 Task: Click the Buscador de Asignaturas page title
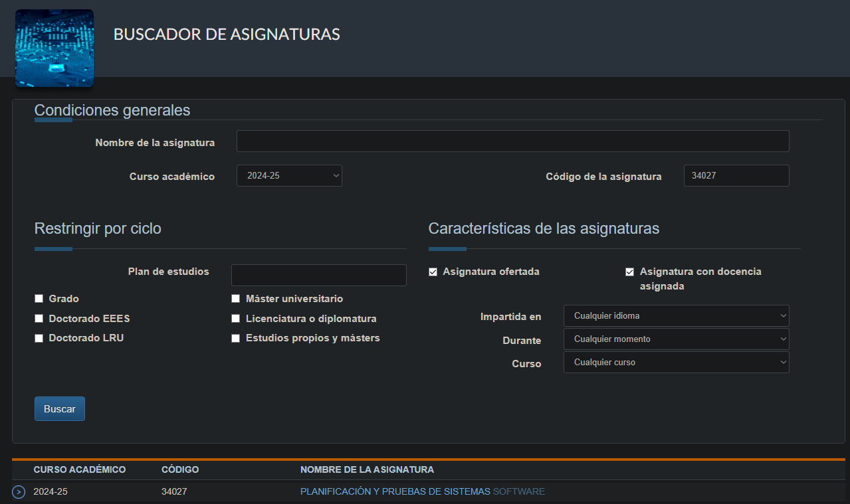pyautogui.click(x=227, y=35)
